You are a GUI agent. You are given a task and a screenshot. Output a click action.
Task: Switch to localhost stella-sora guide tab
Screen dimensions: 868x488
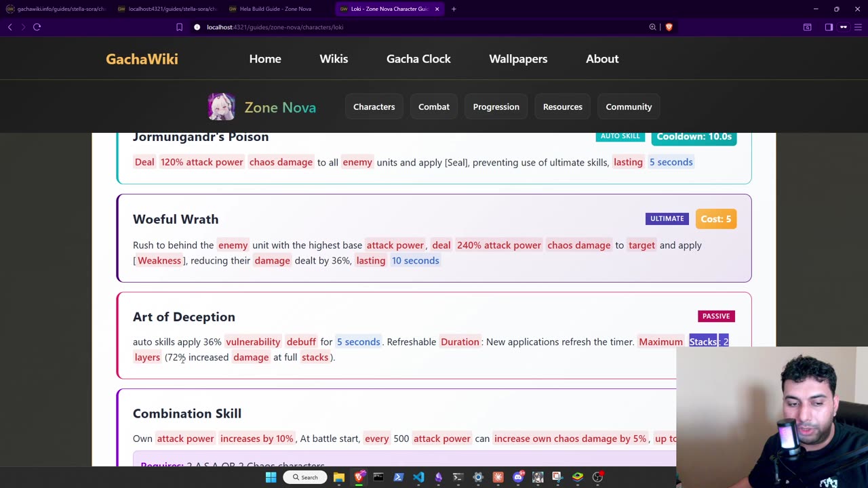point(167,9)
